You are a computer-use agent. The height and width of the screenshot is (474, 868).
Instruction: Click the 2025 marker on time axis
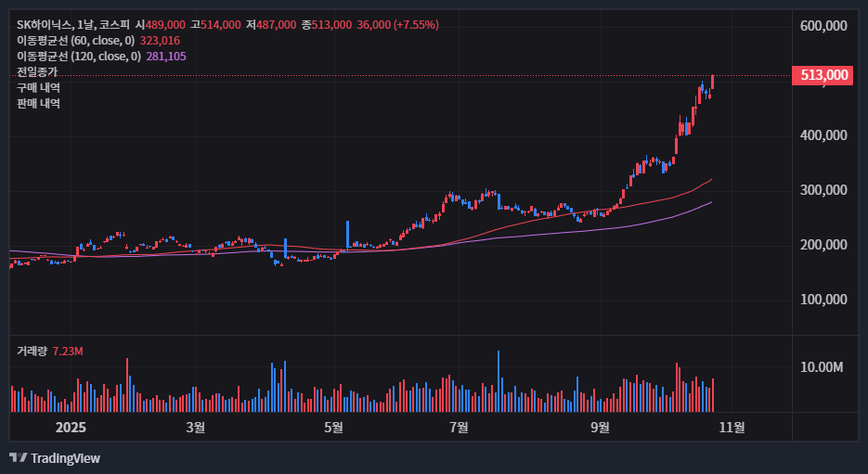[x=71, y=428]
